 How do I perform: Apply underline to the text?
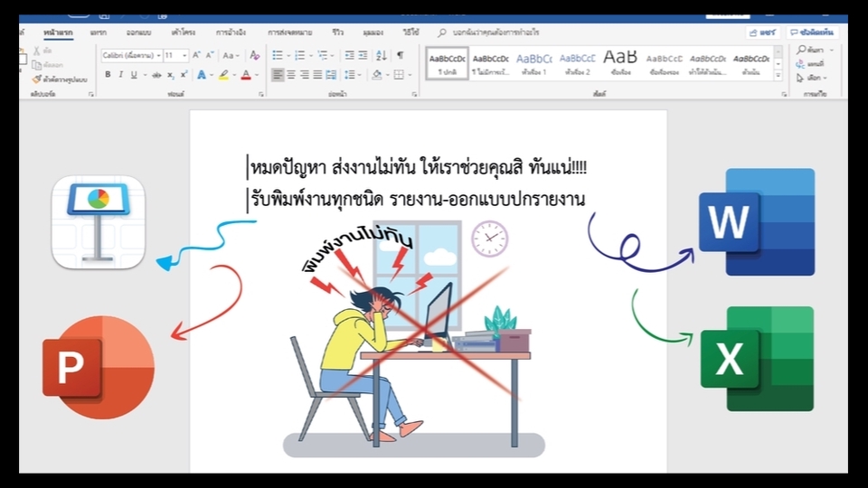pyautogui.click(x=134, y=75)
